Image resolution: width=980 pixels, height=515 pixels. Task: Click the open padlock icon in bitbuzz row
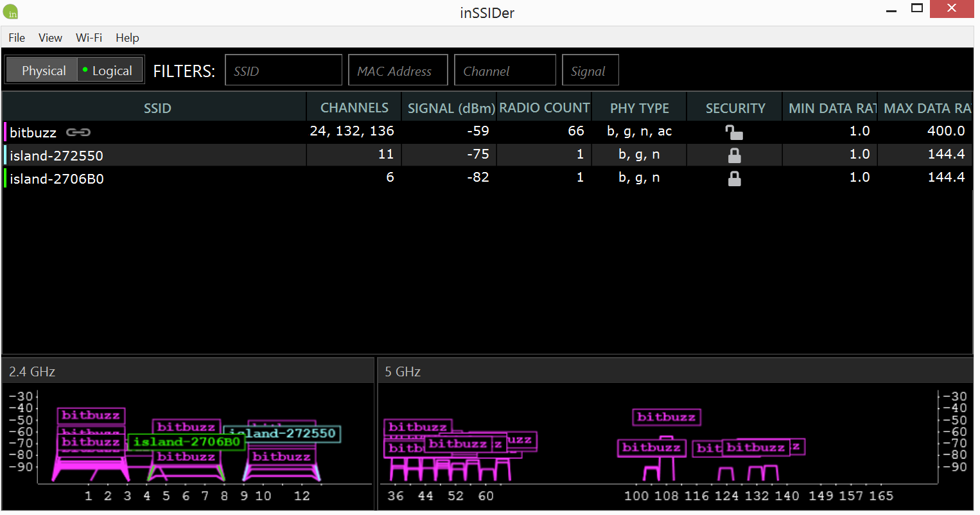pyautogui.click(x=734, y=132)
